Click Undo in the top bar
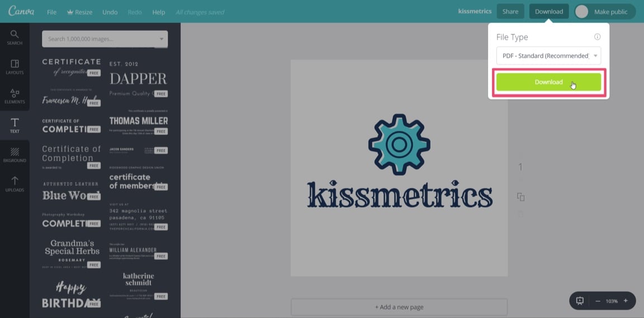 110,12
